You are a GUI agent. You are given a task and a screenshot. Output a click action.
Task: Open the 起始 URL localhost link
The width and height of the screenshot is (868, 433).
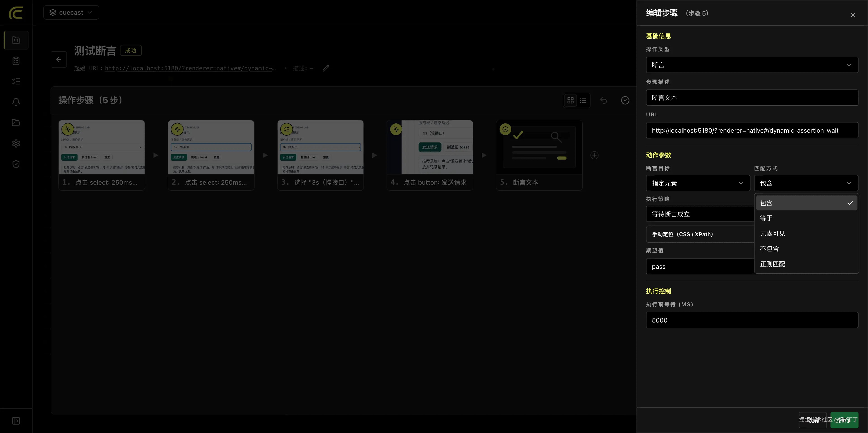[x=190, y=68]
